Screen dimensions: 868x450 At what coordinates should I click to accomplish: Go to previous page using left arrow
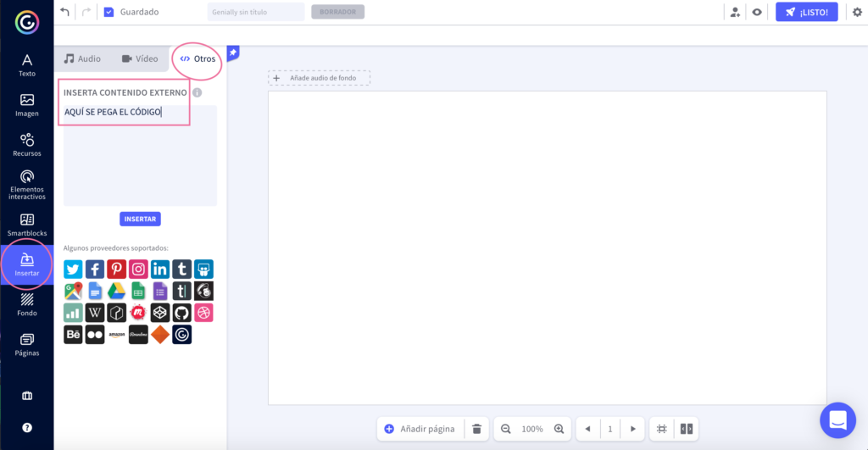587,429
